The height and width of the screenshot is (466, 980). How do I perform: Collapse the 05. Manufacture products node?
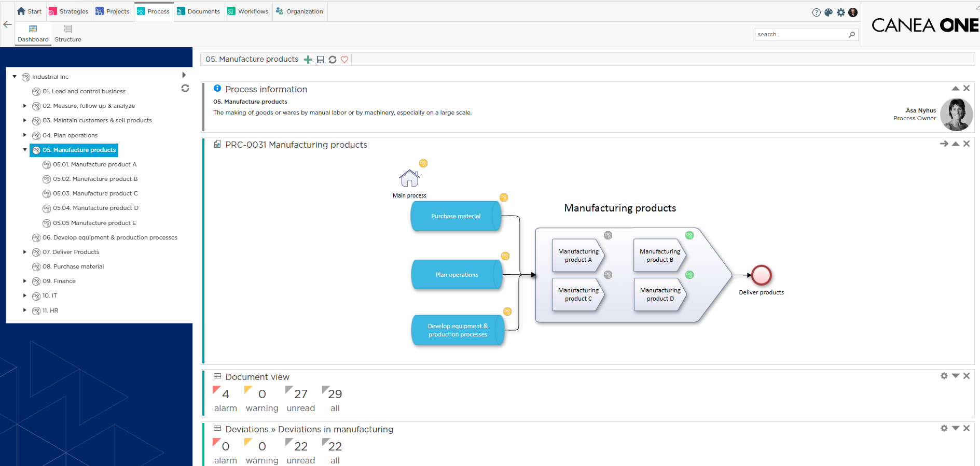click(24, 150)
